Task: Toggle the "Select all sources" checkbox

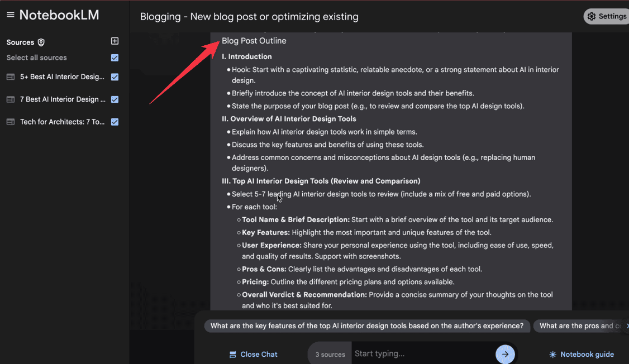Action: [115, 58]
